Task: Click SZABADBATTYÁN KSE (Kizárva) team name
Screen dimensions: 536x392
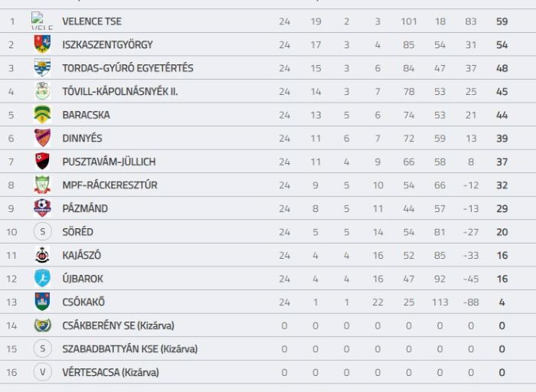Action: [x=130, y=348]
